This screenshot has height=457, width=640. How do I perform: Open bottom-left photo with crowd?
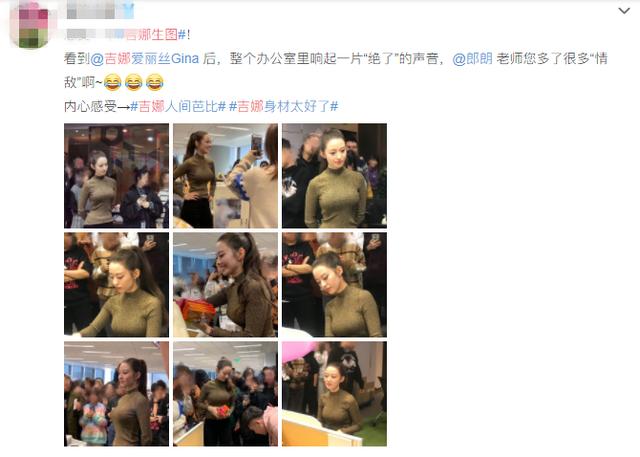click(116, 394)
